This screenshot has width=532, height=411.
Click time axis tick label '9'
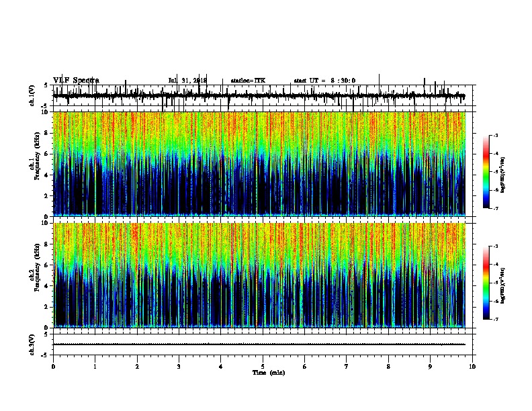(x=430, y=367)
